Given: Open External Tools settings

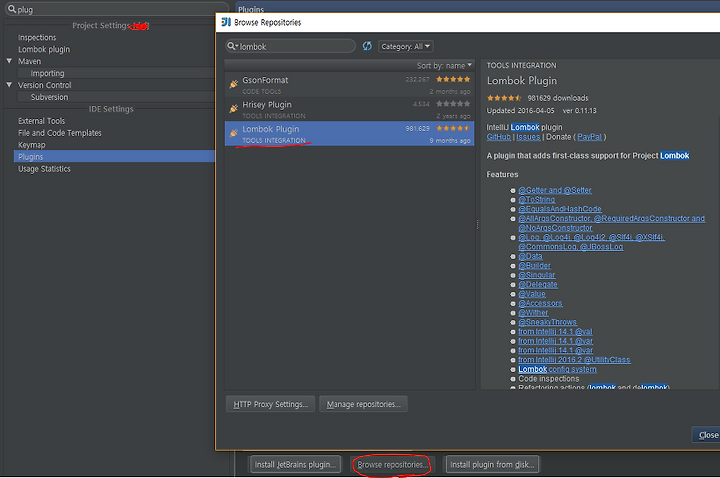Looking at the screenshot, I should coord(41,121).
